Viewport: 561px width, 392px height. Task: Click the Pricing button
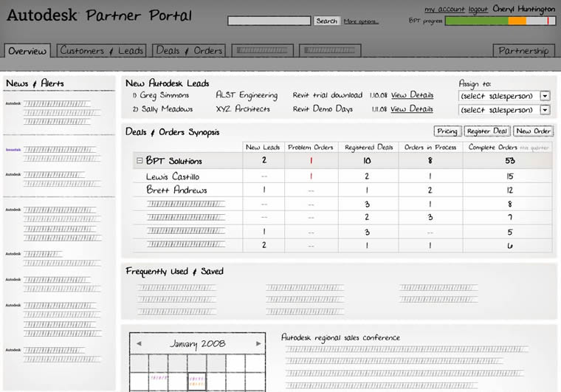(447, 131)
